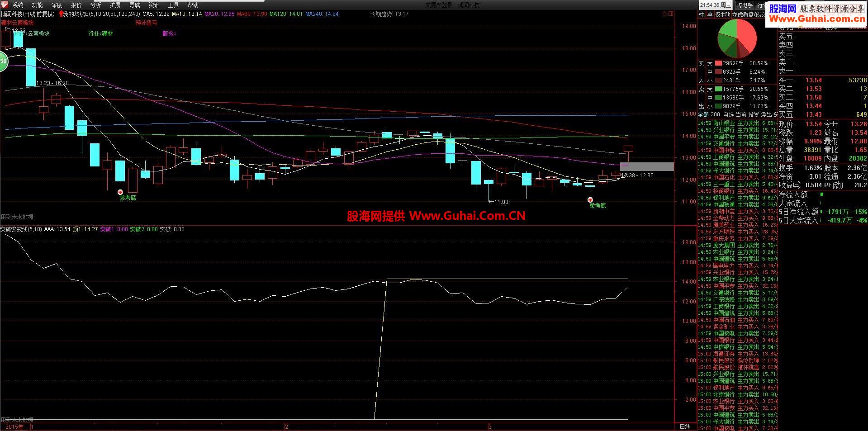
Task: Open the 工具 menu
Action: pyautogui.click(x=173, y=5)
